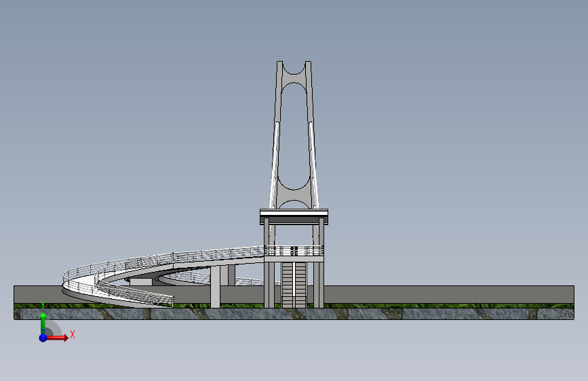Select the staircase between the tower legs
The width and height of the screenshot is (588, 381).
294,284
